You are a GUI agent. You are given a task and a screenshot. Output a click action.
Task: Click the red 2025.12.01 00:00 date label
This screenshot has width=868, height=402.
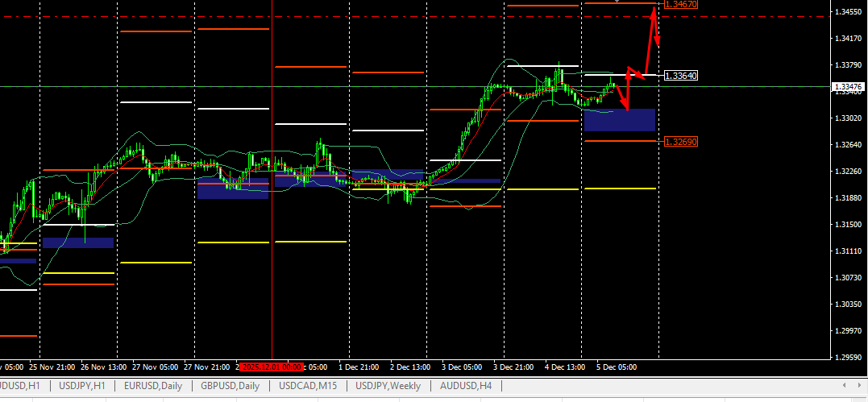[x=272, y=367]
